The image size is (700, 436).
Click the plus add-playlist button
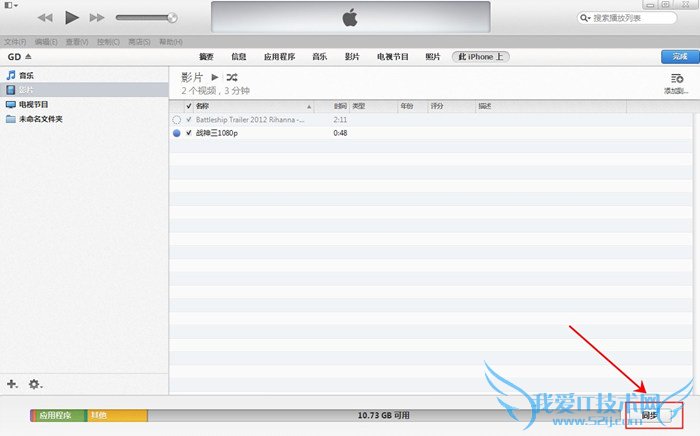[12, 384]
